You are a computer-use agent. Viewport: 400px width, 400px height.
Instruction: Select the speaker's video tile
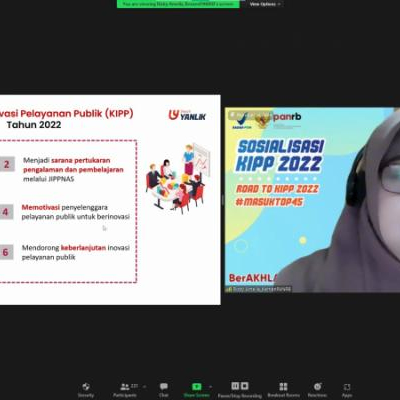point(312,200)
